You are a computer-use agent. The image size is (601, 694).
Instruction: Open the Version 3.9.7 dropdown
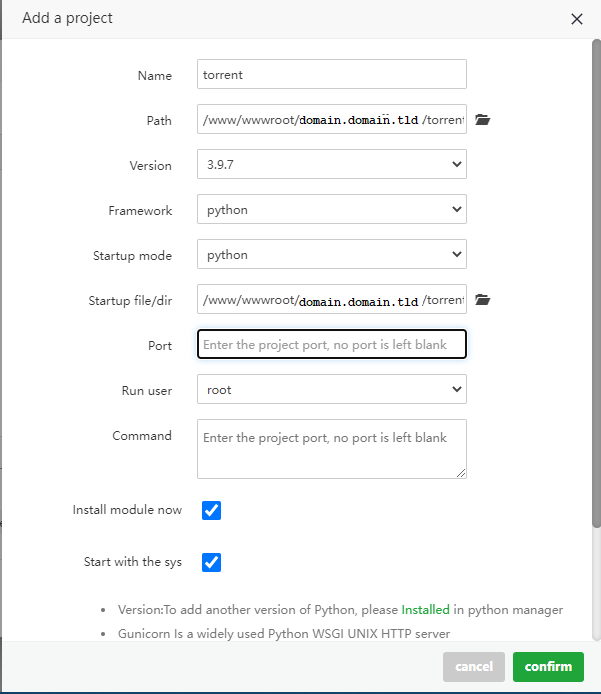(331, 165)
